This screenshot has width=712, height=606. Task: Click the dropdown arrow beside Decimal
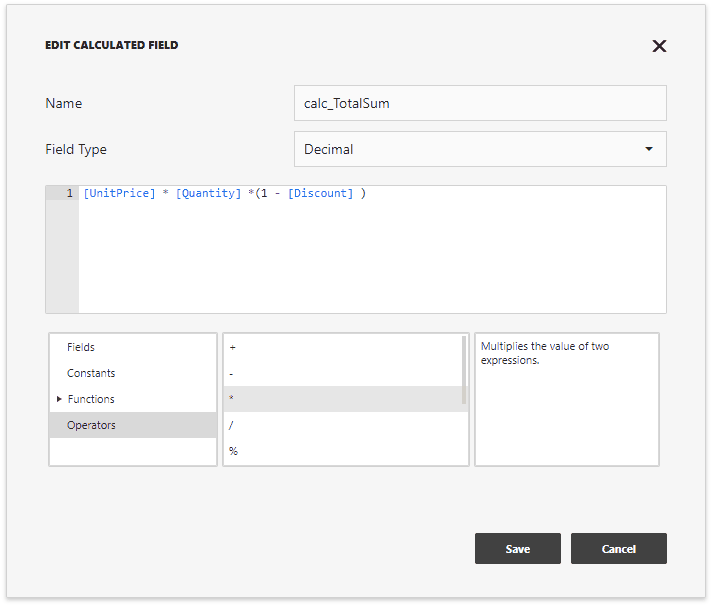coord(649,149)
